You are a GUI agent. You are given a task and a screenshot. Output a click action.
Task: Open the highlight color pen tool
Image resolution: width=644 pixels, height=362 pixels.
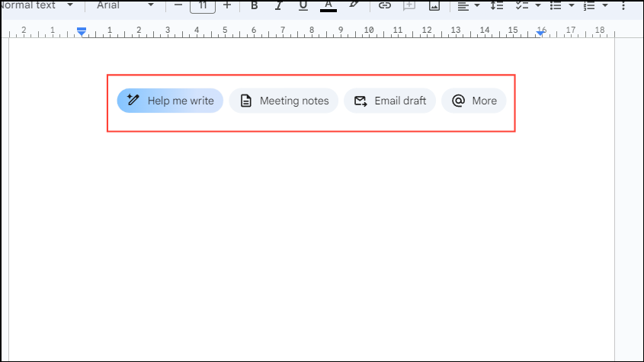(353, 5)
